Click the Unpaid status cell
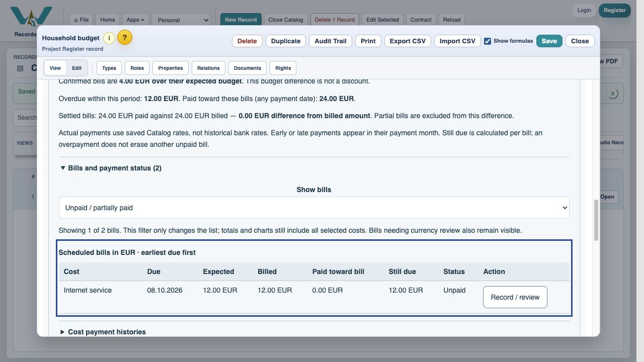The width and height of the screenshot is (644, 362). [x=454, y=290]
